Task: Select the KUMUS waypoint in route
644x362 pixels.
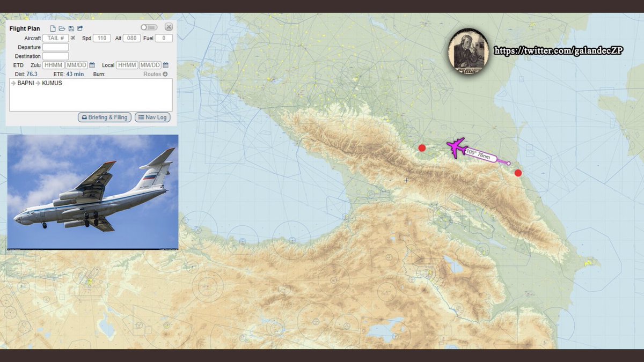Action: click(x=52, y=83)
